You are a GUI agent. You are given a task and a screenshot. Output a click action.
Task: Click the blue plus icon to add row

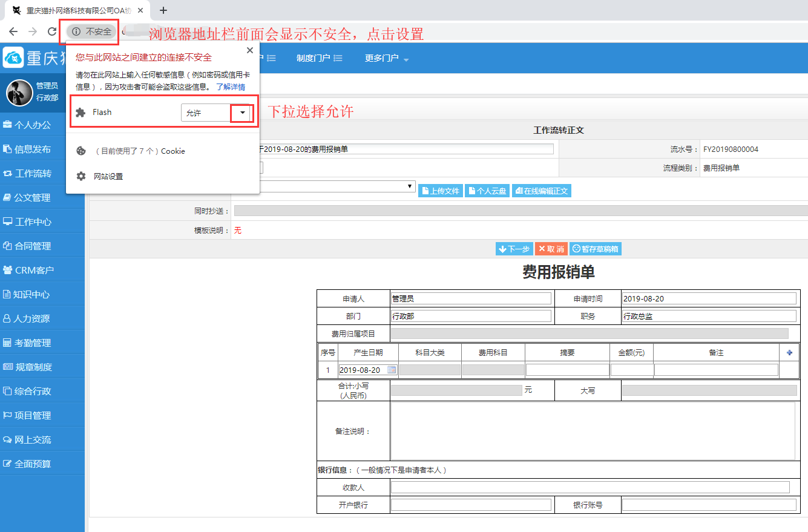pyautogui.click(x=789, y=352)
